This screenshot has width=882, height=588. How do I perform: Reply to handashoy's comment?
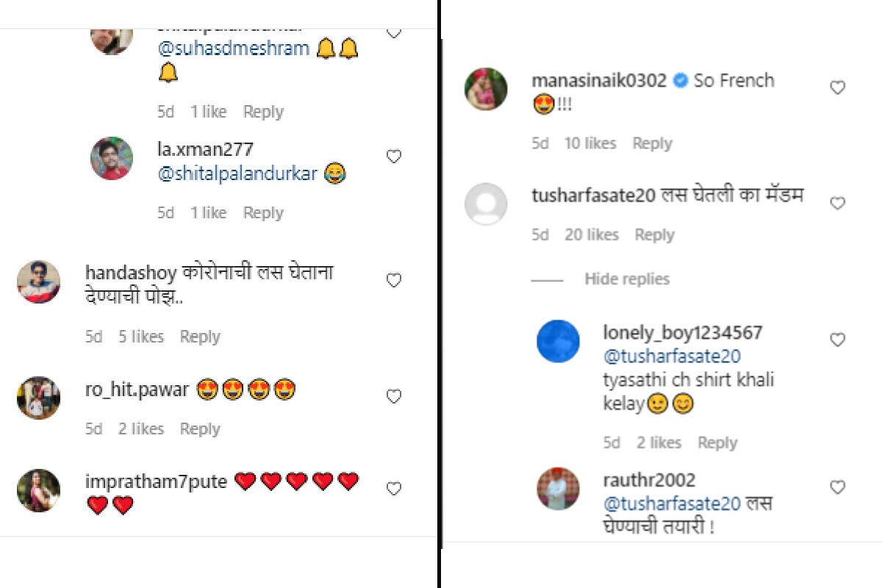click(200, 337)
